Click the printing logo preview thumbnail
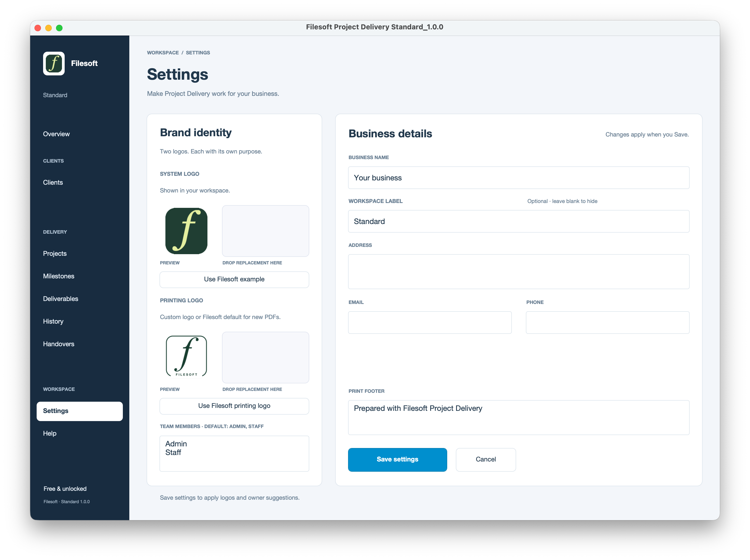750x560 pixels. [x=186, y=356]
